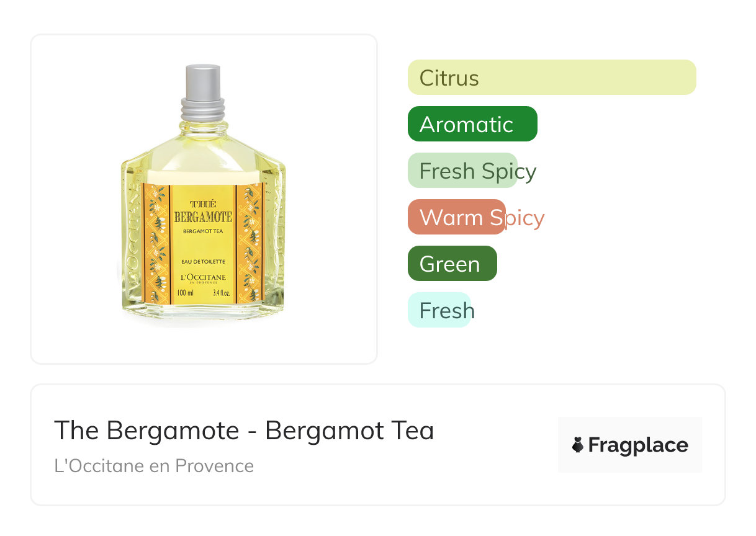The height and width of the screenshot is (536, 756).
Task: Open the L'Occitane en Provence brand link
Action: tap(154, 466)
